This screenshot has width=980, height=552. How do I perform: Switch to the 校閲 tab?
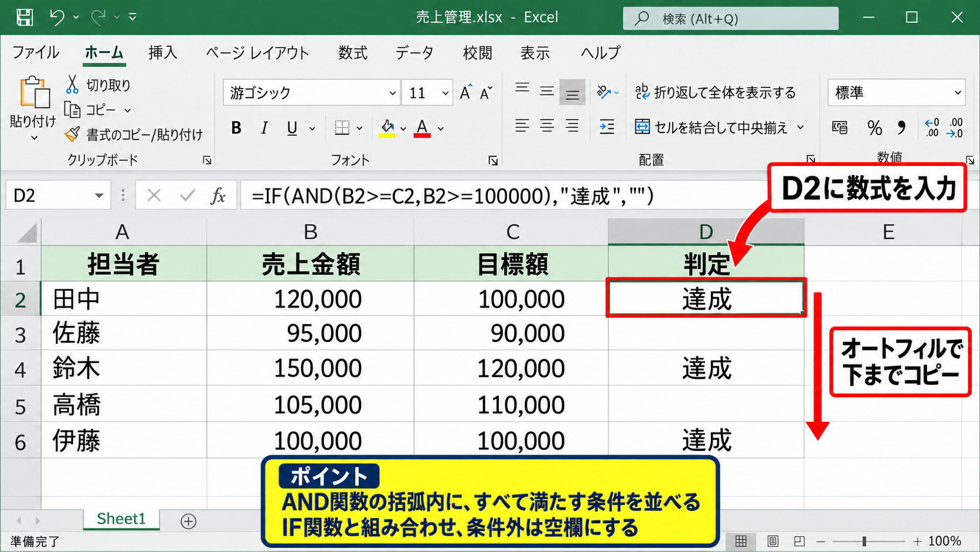tap(477, 53)
